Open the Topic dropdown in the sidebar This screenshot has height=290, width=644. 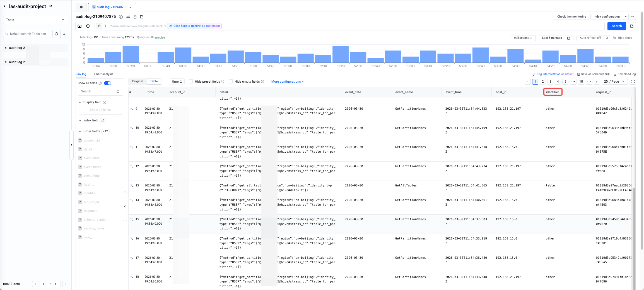tap(35, 20)
